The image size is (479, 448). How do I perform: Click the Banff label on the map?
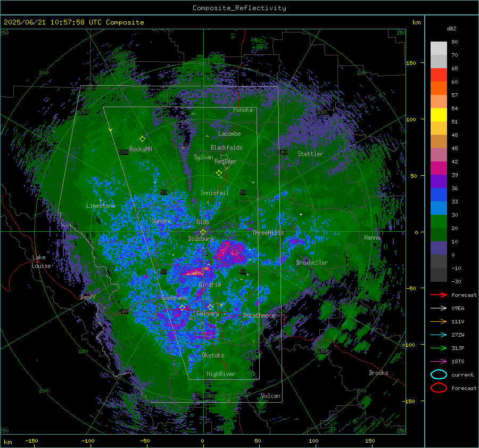88,297
